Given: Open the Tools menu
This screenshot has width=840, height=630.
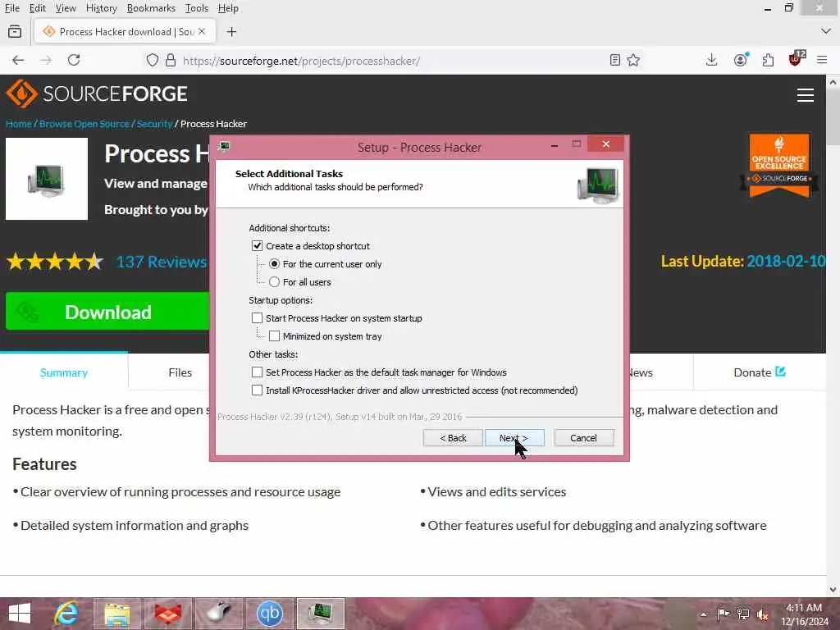Looking at the screenshot, I should coord(197,8).
